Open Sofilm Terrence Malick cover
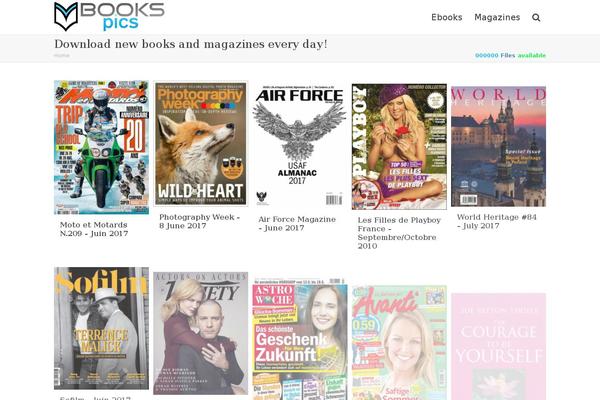The height and width of the screenshot is (400, 600). coord(101,328)
